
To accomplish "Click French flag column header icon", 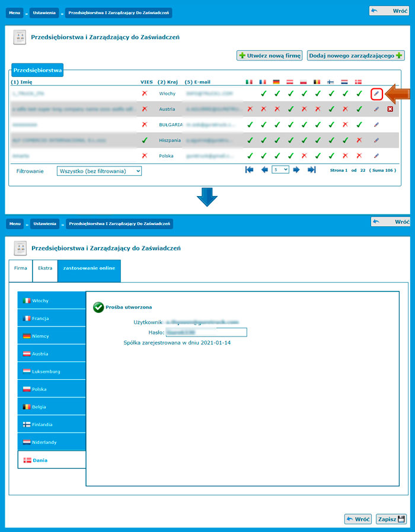I will click(x=263, y=82).
